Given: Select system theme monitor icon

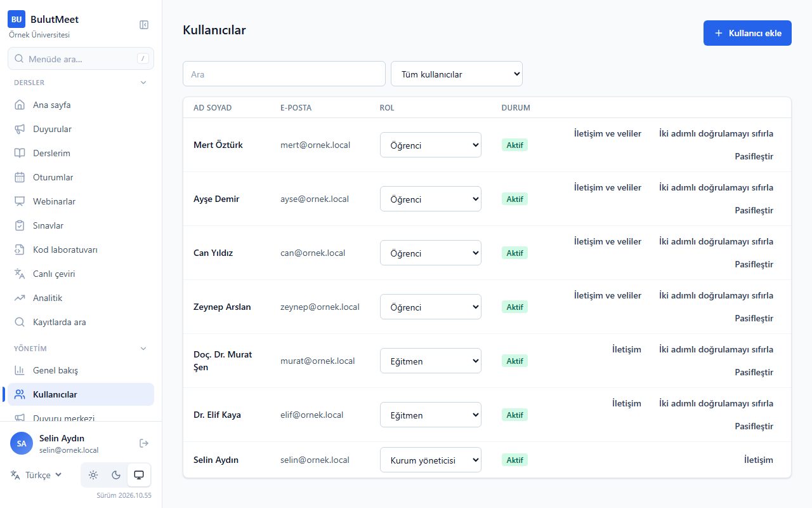Looking at the screenshot, I should click(x=139, y=475).
